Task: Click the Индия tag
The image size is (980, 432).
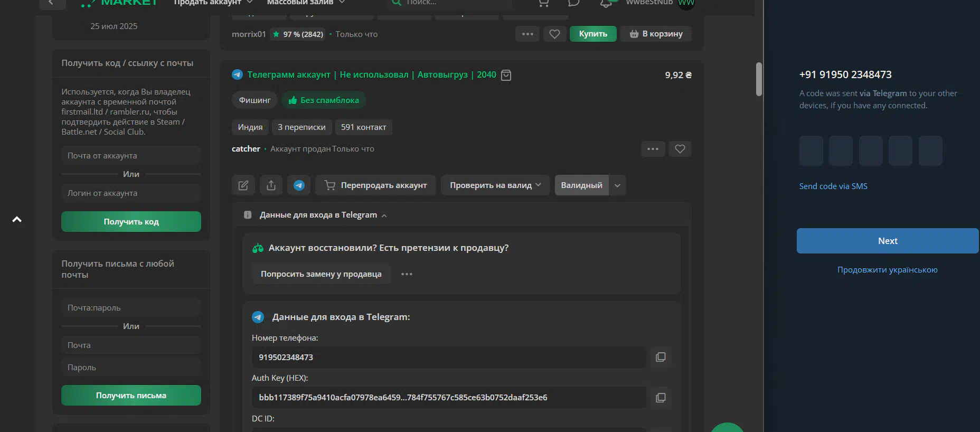Action: click(250, 127)
